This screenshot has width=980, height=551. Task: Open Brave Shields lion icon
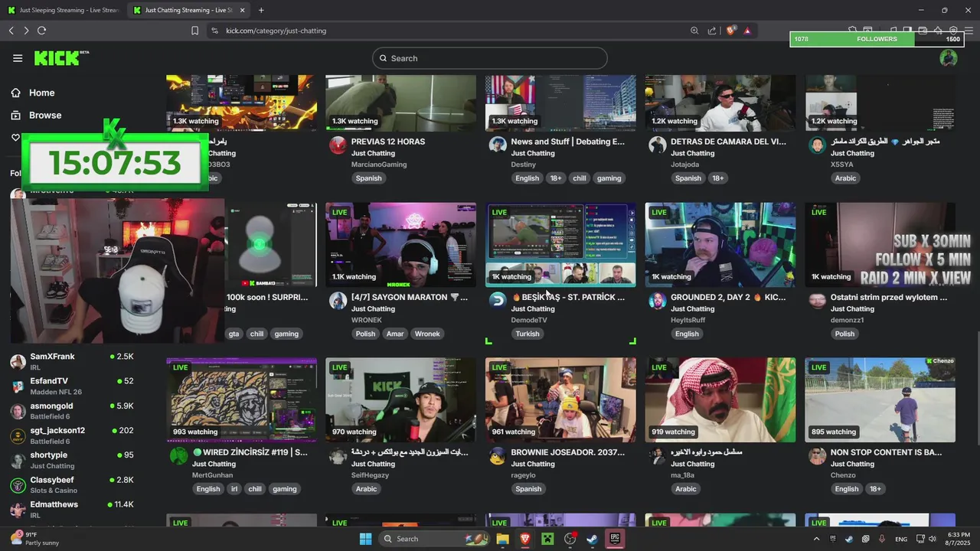pos(731,31)
